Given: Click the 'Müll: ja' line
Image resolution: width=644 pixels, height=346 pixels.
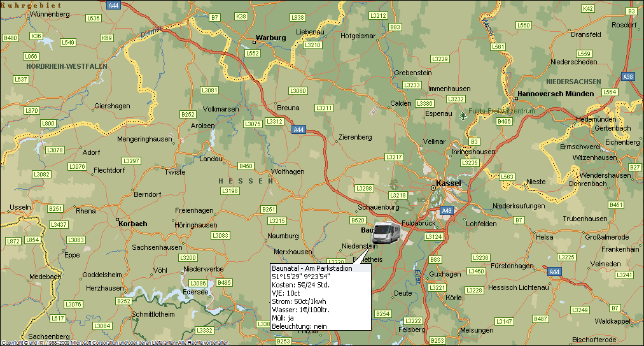Looking at the screenshot, I should 283,317.
